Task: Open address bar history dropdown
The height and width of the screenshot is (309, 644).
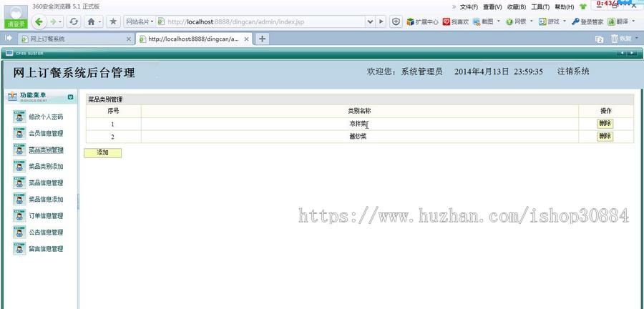Action: tap(370, 21)
